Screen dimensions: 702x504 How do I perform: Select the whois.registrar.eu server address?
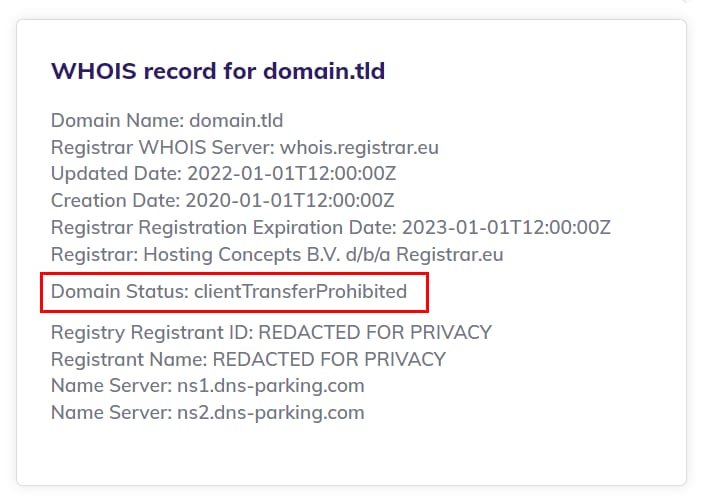[359, 148]
